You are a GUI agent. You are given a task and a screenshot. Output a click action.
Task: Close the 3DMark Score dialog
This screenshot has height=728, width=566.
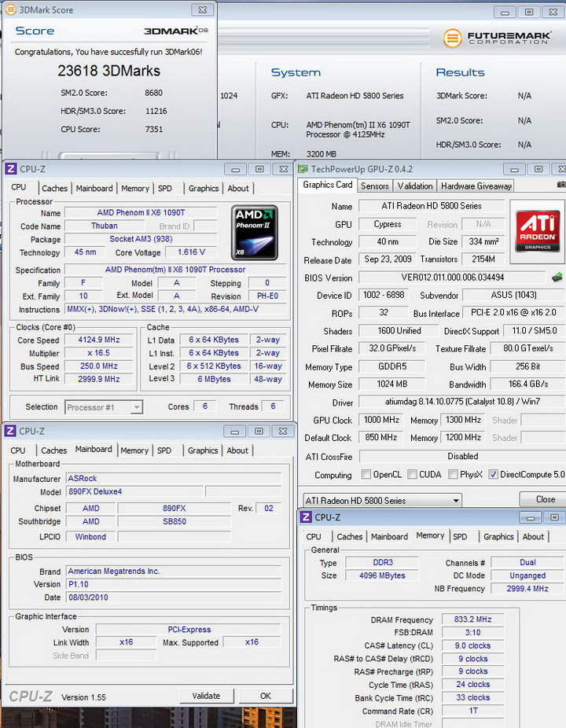[x=203, y=9]
